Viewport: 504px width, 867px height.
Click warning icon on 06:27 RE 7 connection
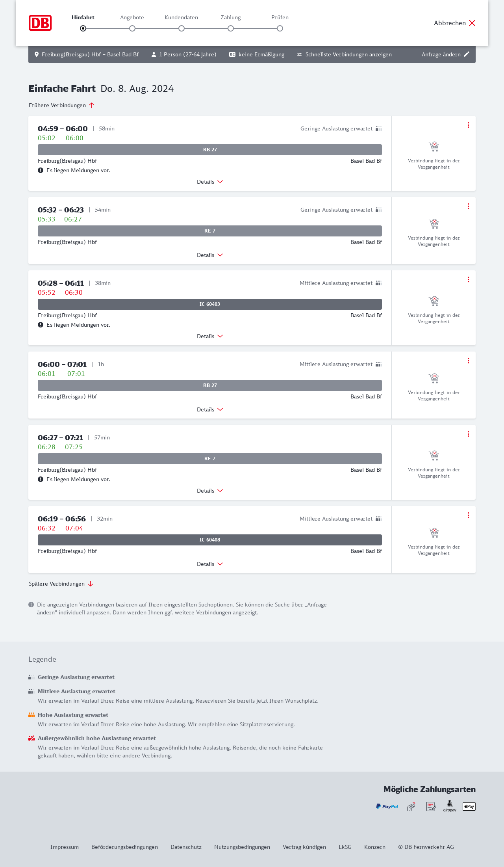[41, 479]
